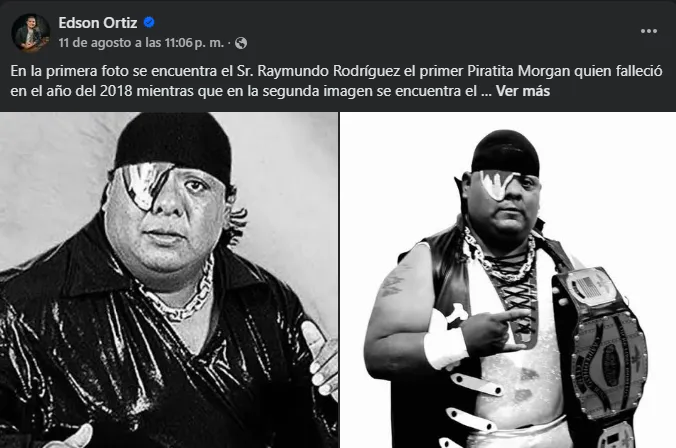Open the three-dot post options menu
676x448 pixels.
point(648,31)
